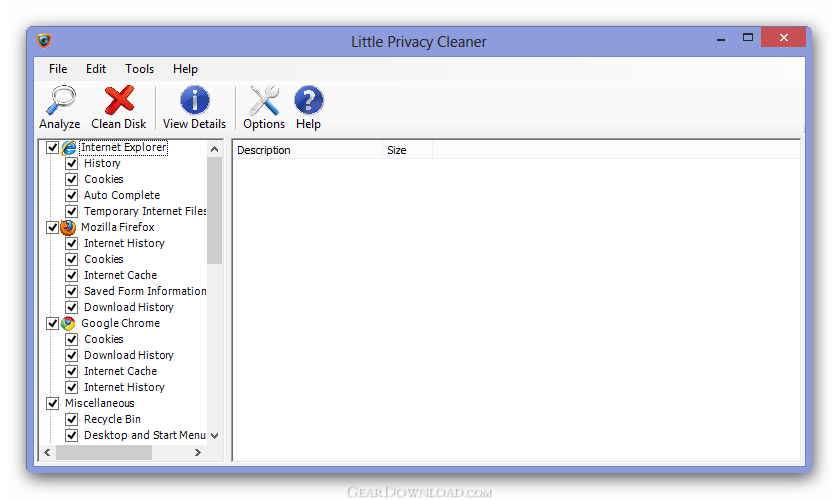Click the Analyze magnifying glass icon
Viewport: 839px width, 500px height.
(61, 100)
